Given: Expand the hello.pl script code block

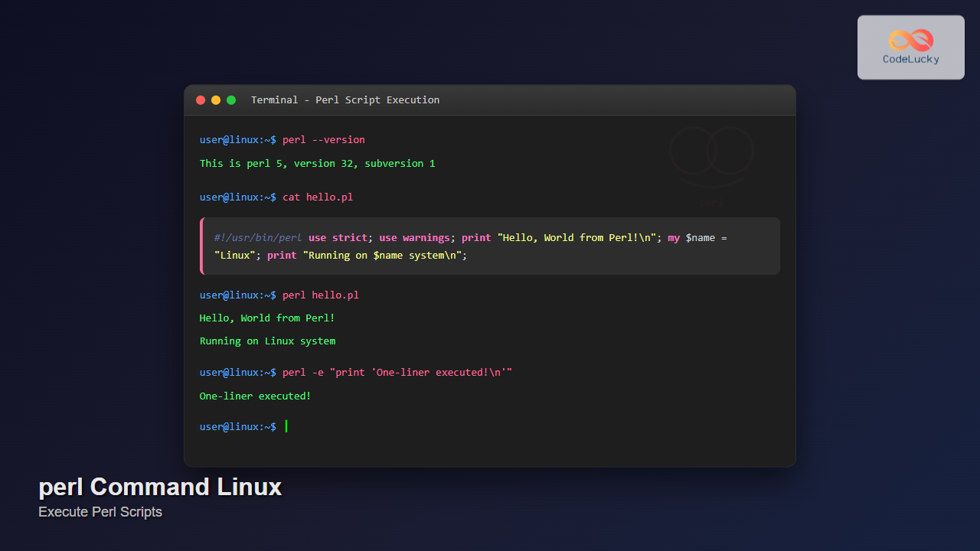Looking at the screenshot, I should click(x=490, y=246).
